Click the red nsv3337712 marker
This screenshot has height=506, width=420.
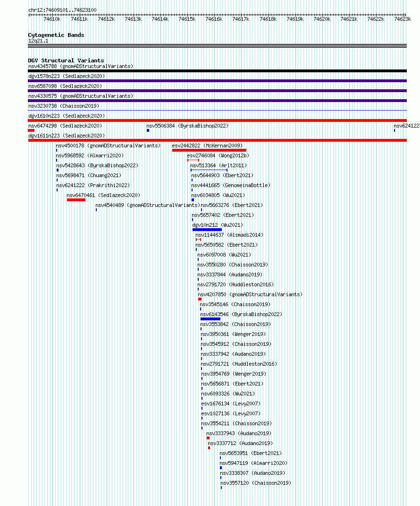pos(209,448)
